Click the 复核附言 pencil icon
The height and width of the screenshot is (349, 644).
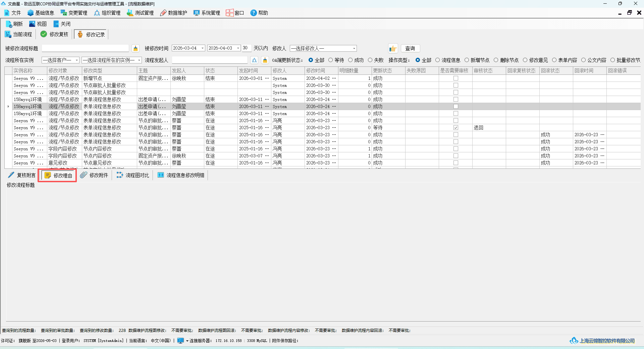click(x=11, y=175)
